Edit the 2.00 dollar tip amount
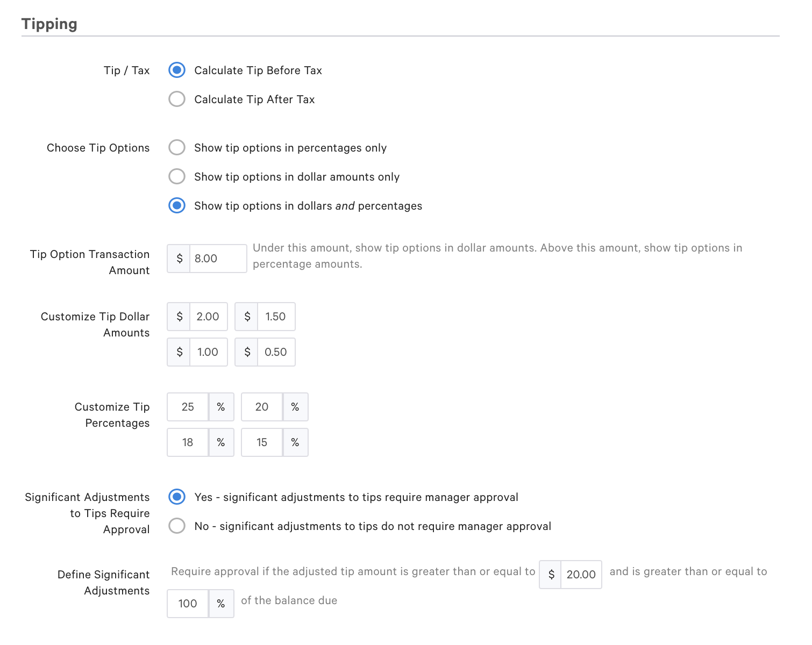This screenshot has width=812, height=645. 208,317
